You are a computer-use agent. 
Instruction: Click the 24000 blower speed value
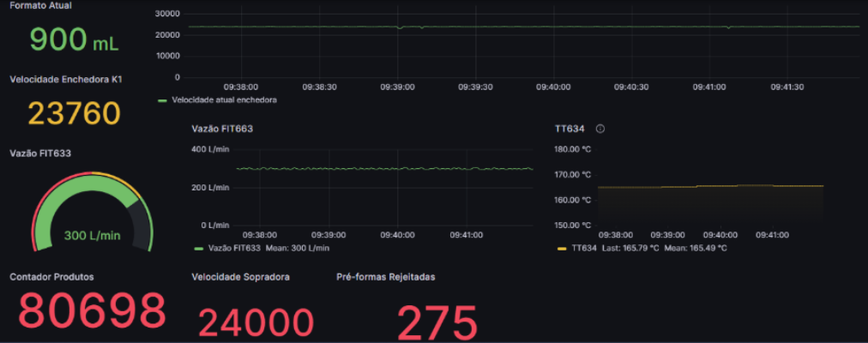pos(256,323)
